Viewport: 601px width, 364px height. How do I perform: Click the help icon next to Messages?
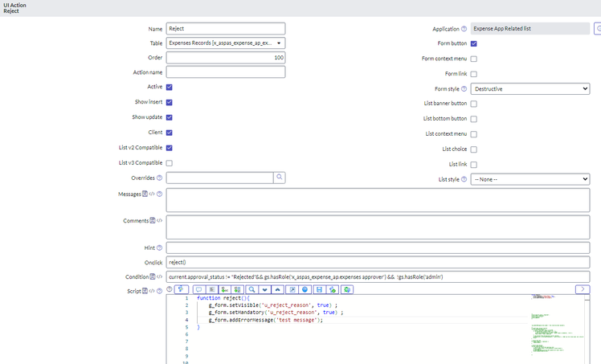tap(159, 194)
